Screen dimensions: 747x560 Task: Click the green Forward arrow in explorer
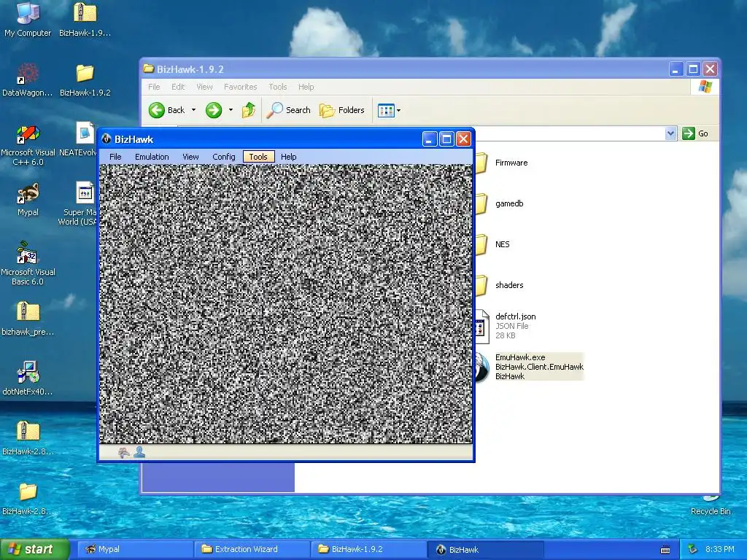[214, 110]
